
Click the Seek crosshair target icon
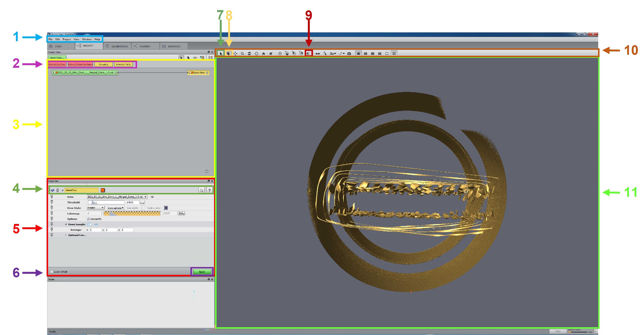(257, 53)
